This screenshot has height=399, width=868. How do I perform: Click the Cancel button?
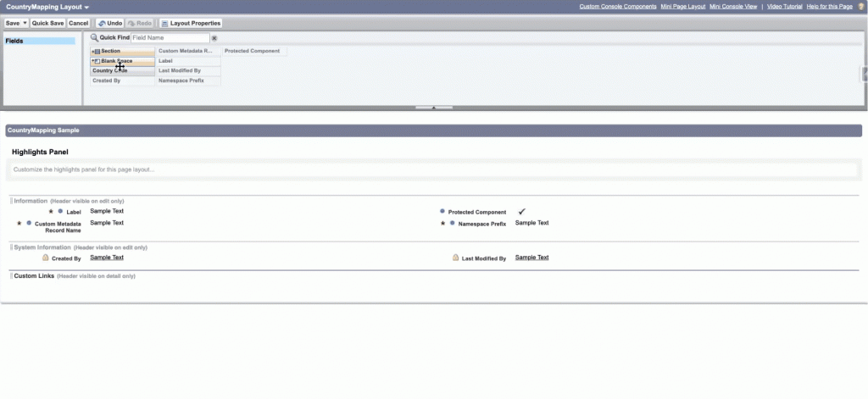coord(79,24)
